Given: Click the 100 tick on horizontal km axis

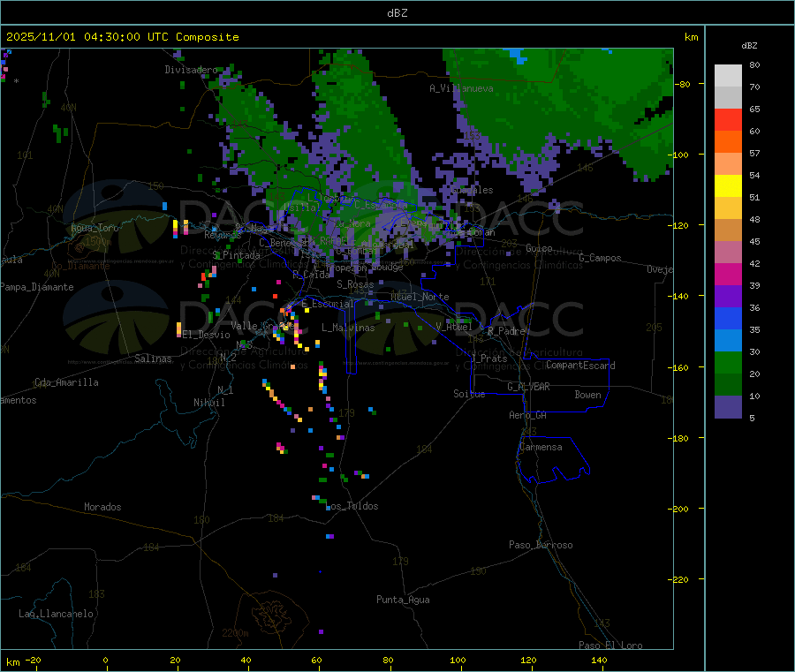Looking at the screenshot, I should coord(458,660).
